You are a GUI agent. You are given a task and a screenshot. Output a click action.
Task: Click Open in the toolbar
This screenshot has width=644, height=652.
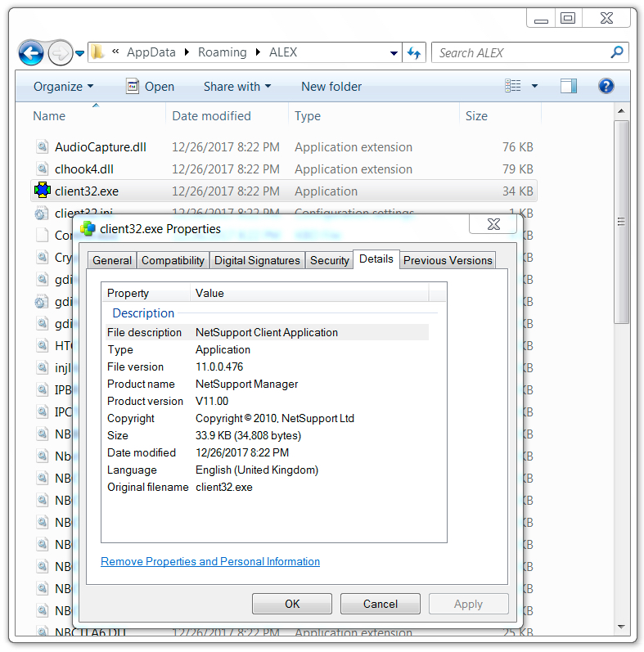(x=151, y=87)
